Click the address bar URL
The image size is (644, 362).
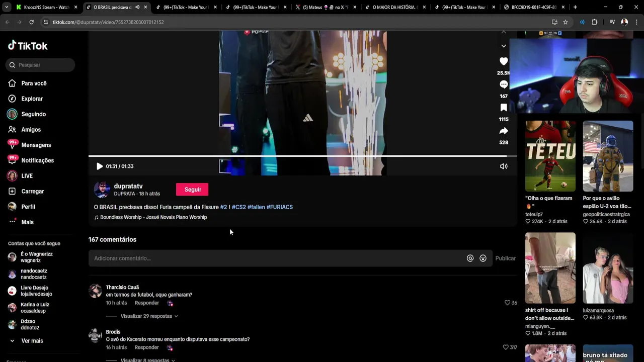coord(108,22)
